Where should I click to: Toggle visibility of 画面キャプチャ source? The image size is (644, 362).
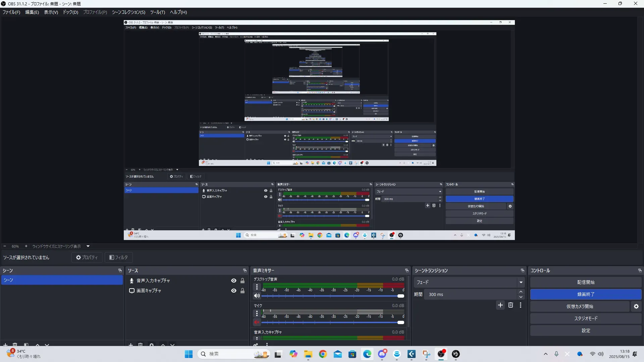(234, 291)
